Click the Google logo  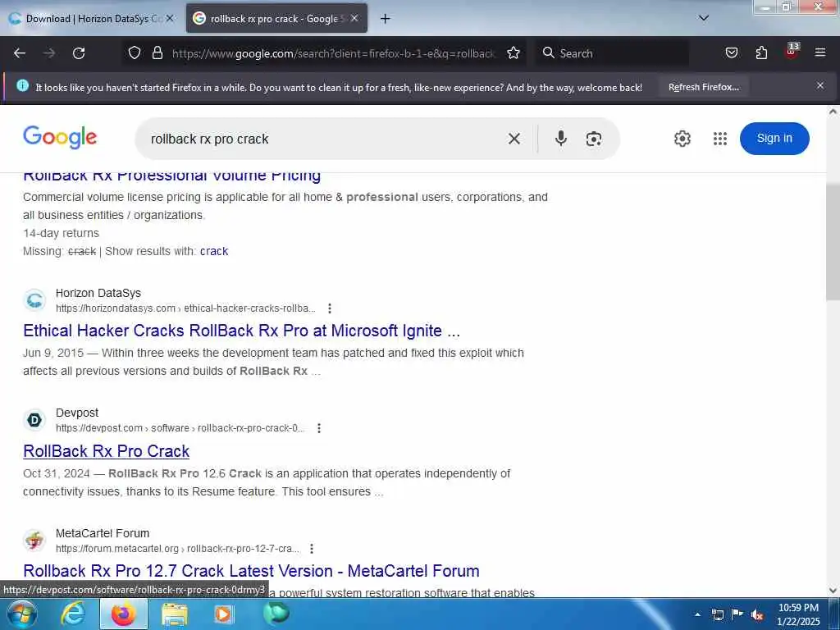(x=60, y=138)
